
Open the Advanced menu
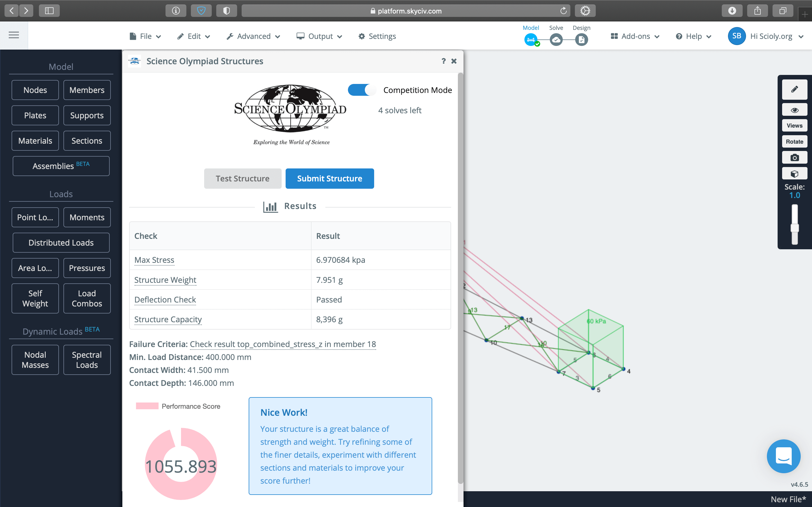click(253, 36)
